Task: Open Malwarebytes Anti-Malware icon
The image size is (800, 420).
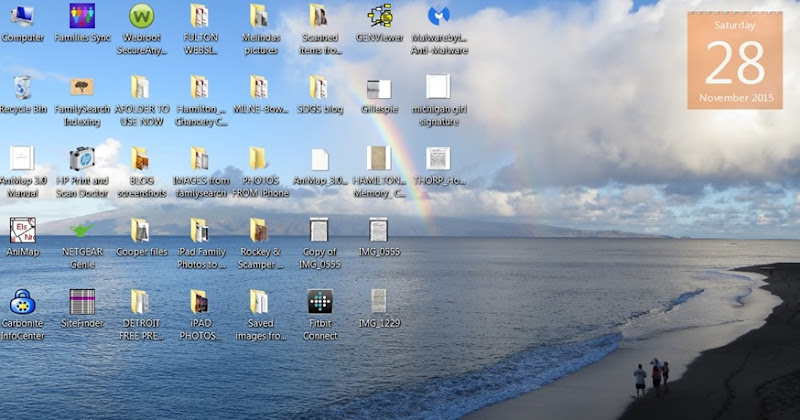Action: (x=439, y=29)
